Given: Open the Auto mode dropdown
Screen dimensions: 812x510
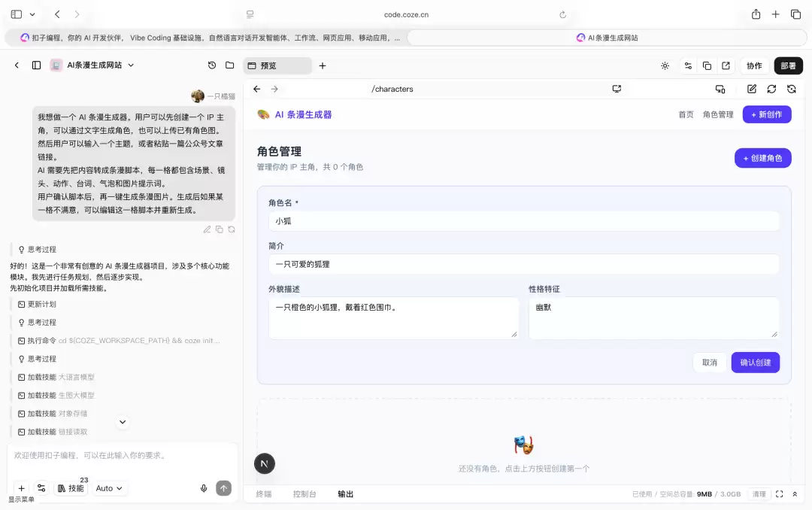Looking at the screenshot, I should click(x=109, y=488).
